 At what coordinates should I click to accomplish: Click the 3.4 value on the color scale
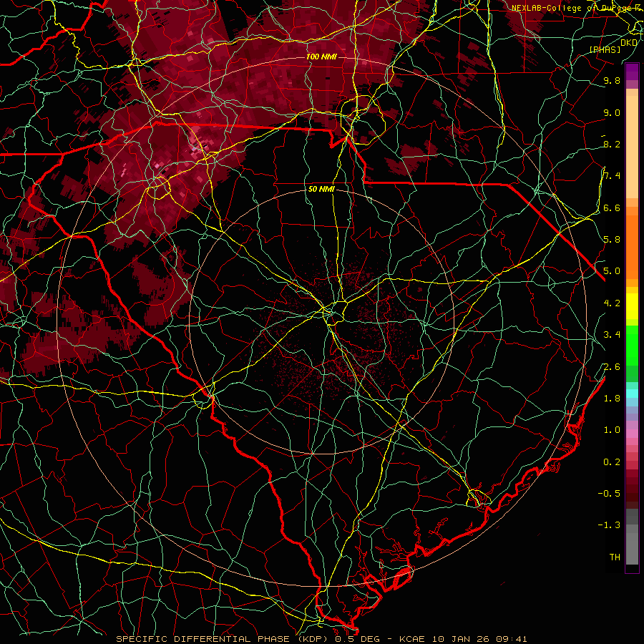pos(612,335)
